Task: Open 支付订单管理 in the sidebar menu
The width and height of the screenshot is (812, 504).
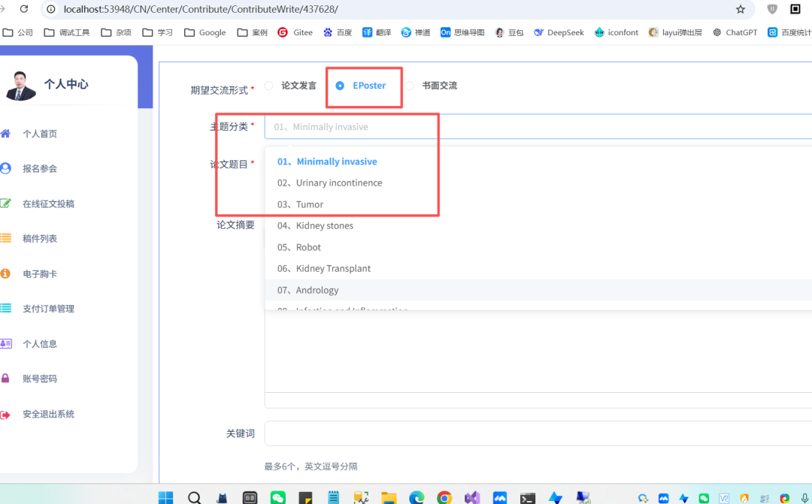Action: [48, 309]
